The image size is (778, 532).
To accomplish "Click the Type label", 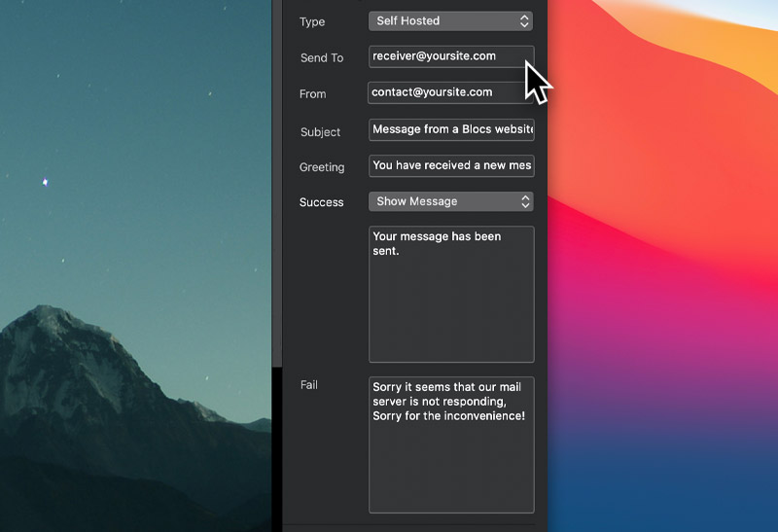I will 312,21.
